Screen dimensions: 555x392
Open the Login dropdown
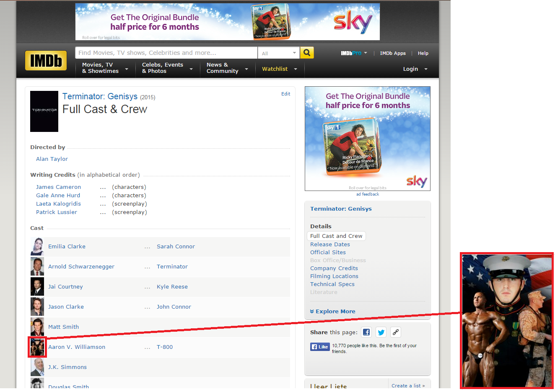pyautogui.click(x=415, y=69)
